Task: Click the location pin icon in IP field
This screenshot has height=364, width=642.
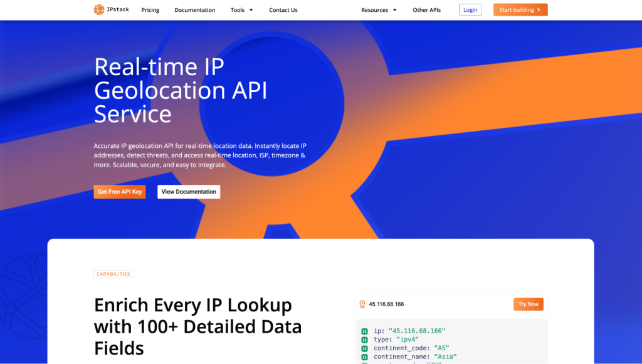Action: [362, 304]
